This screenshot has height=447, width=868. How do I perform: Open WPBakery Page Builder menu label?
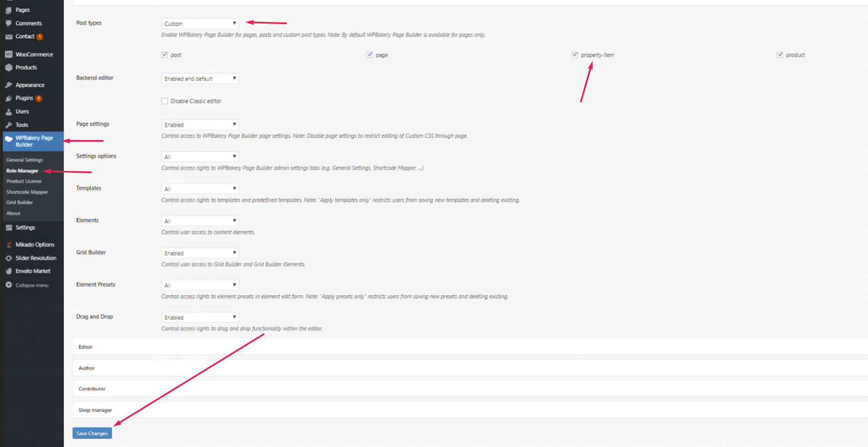click(x=34, y=141)
